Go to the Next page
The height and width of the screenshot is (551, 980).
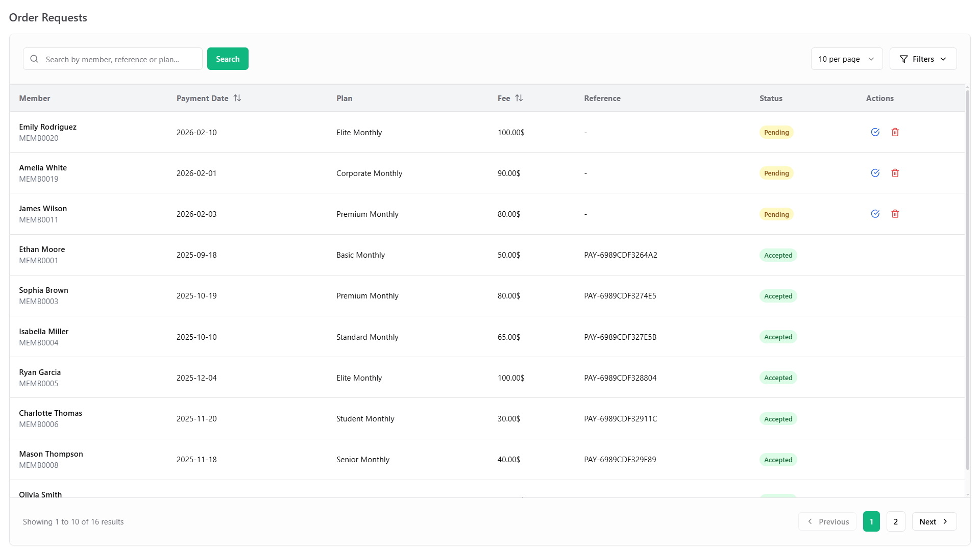(934, 521)
